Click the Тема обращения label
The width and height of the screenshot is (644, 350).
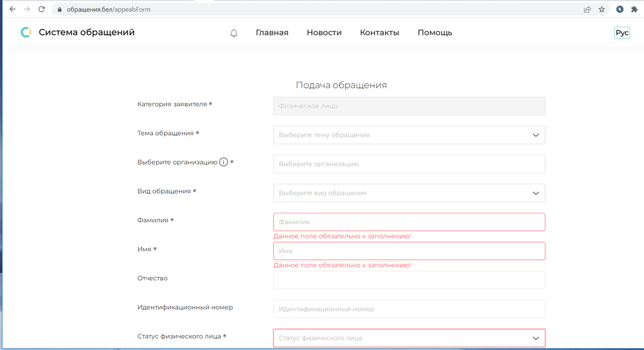(169, 133)
